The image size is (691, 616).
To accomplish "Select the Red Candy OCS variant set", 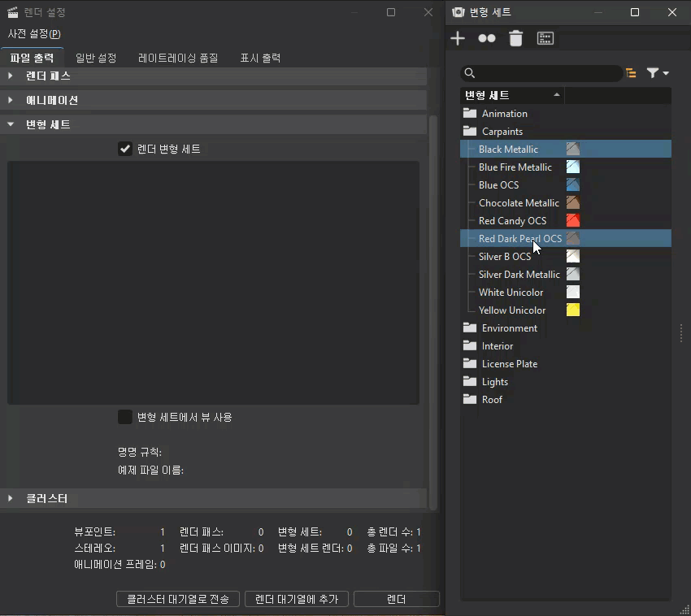I will tap(512, 221).
